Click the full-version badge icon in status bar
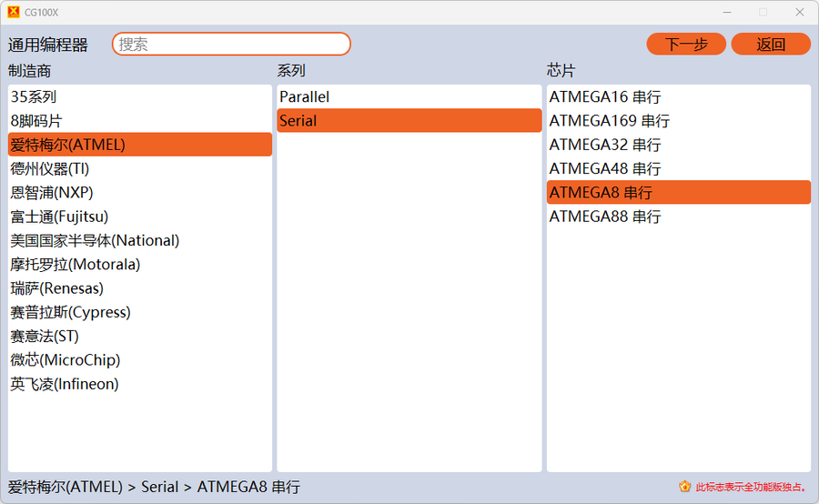The image size is (819, 504). [x=684, y=487]
